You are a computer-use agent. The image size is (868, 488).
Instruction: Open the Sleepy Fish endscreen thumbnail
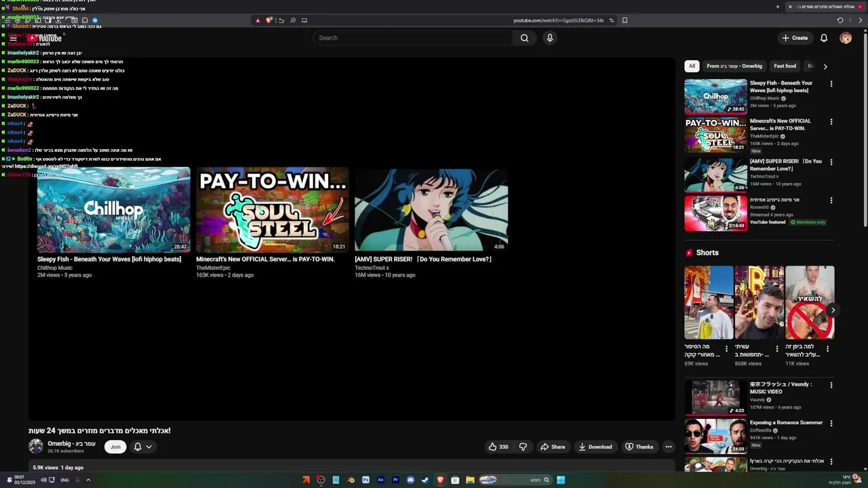pyautogui.click(x=114, y=209)
